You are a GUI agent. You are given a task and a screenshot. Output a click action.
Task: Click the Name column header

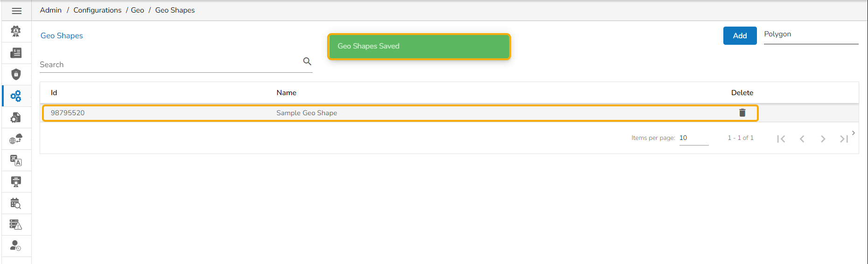pos(287,93)
